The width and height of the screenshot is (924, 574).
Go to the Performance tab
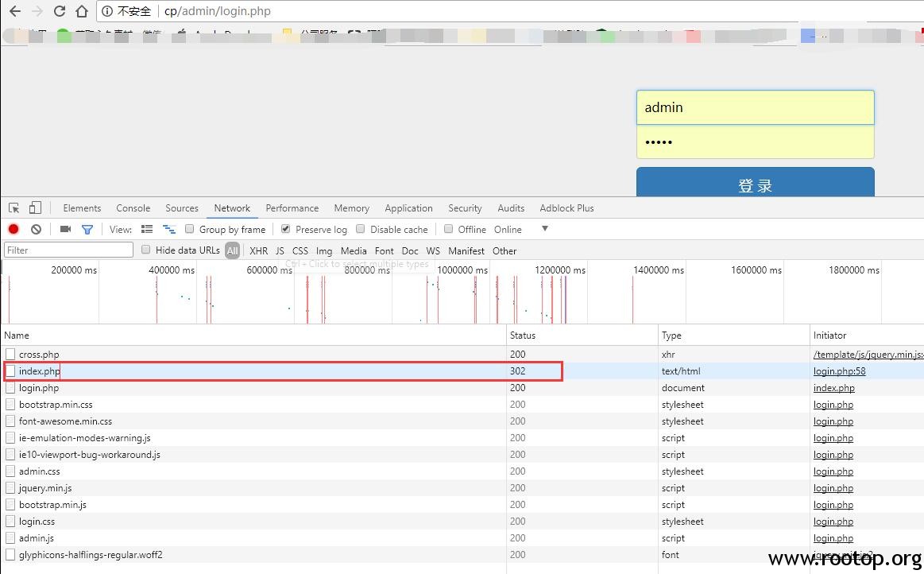[292, 208]
